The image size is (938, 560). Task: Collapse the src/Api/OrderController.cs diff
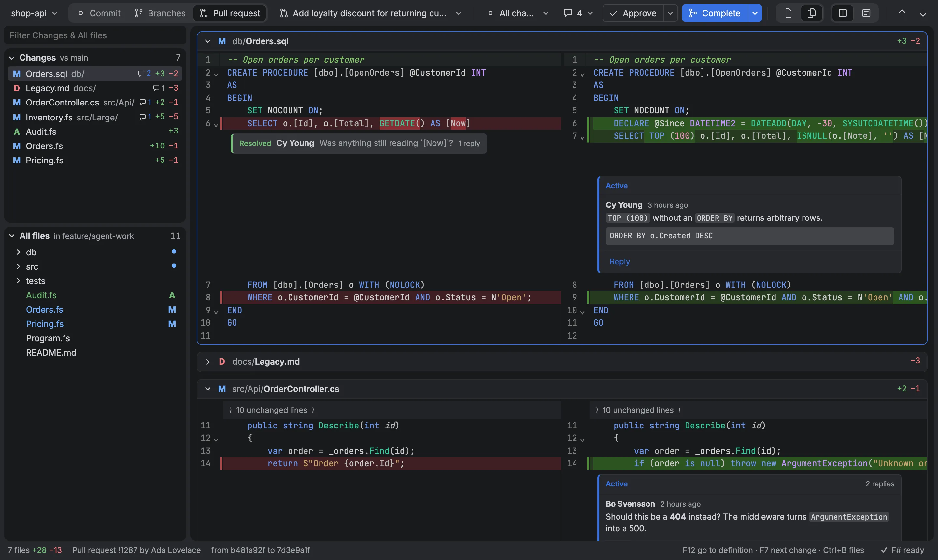point(207,389)
